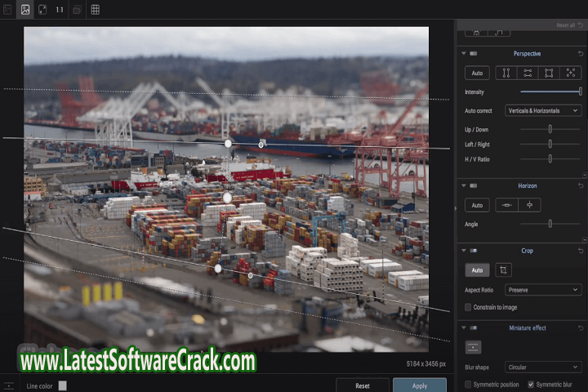Open the Blur shape dropdown

[x=542, y=367]
